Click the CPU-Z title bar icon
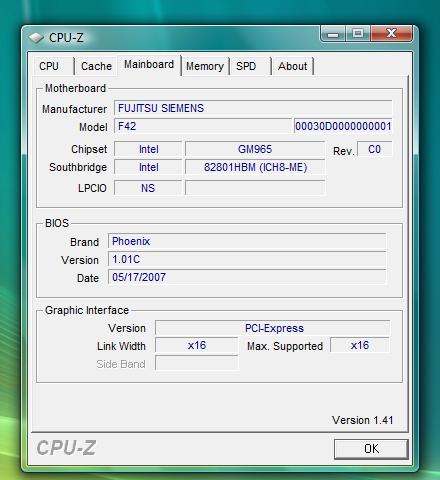 click(x=36, y=38)
